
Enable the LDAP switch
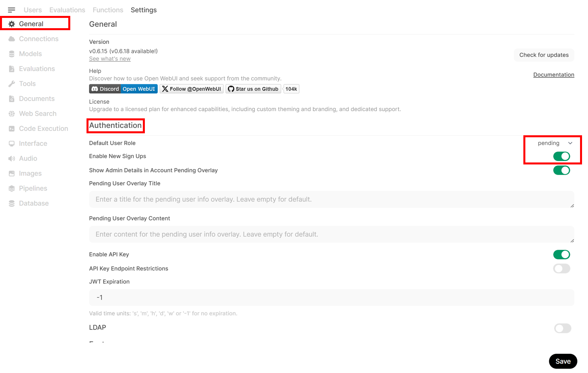click(x=562, y=328)
